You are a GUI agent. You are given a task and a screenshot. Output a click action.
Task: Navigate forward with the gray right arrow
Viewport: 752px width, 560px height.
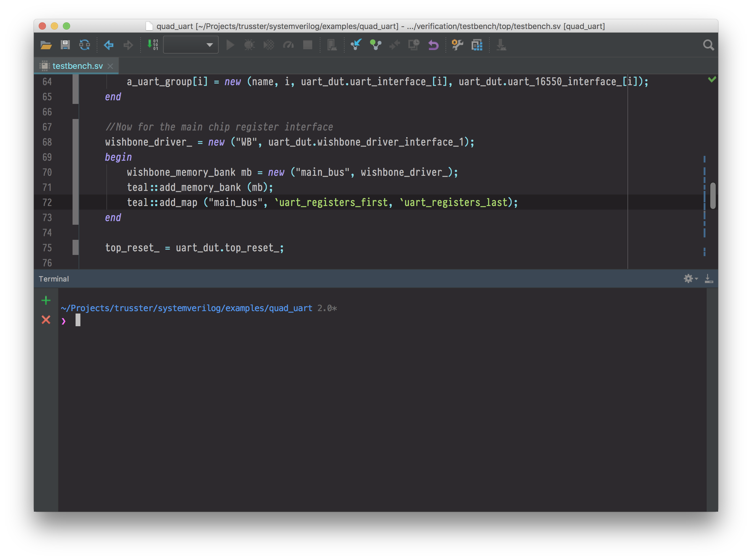tap(128, 45)
